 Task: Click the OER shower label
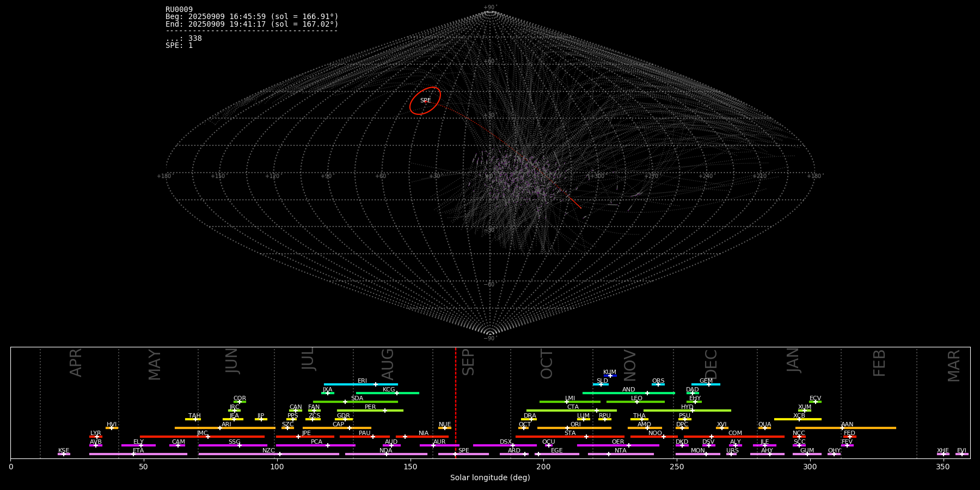(x=618, y=442)
